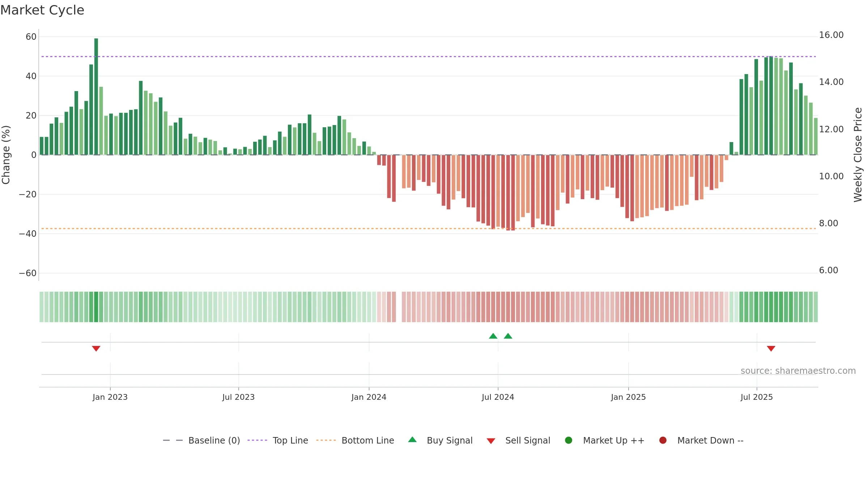Image resolution: width=868 pixels, height=488 pixels.
Task: Toggle the Market Down -- legend label
Action: pyautogui.click(x=710, y=440)
